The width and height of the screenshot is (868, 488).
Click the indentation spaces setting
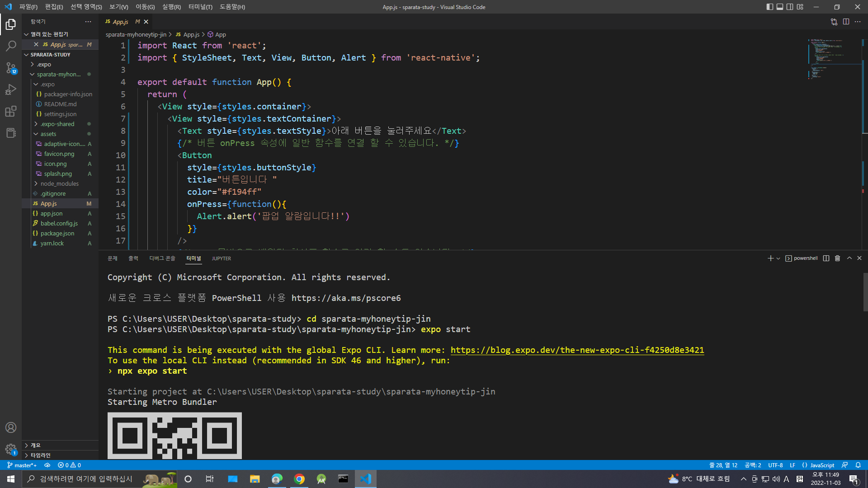coord(753,465)
